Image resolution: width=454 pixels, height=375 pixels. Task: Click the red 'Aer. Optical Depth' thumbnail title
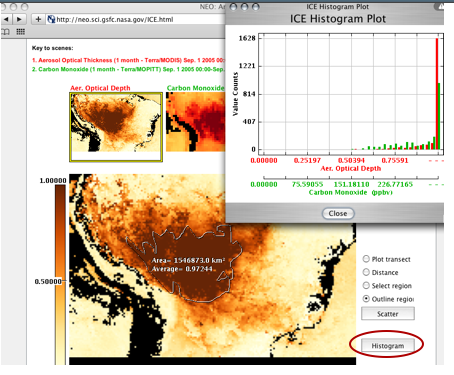click(x=100, y=88)
